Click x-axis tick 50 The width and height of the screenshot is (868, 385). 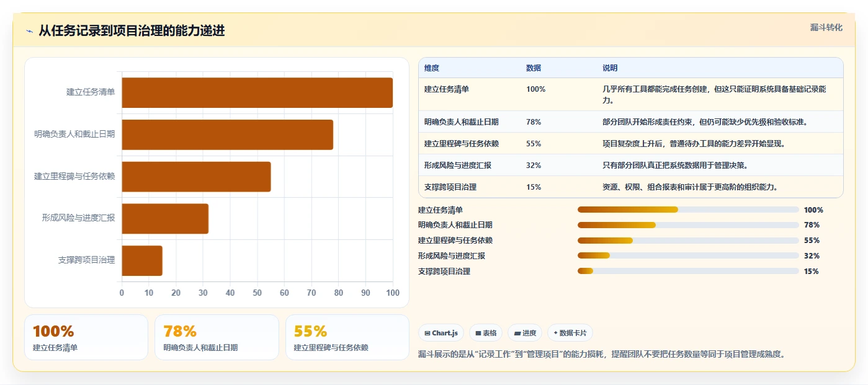point(257,293)
